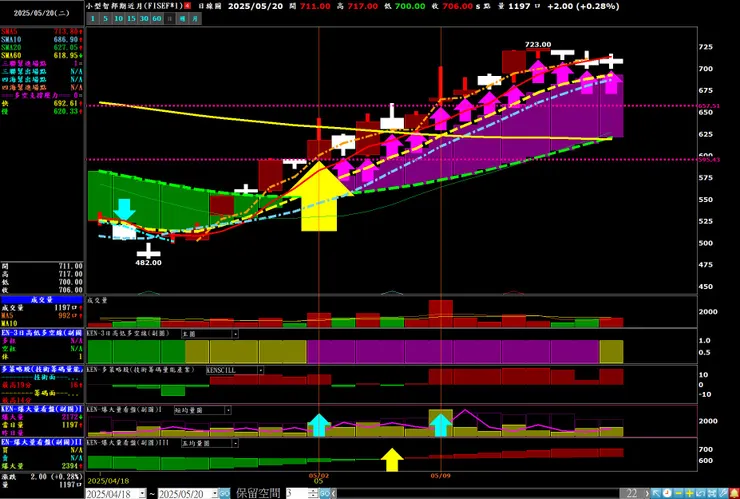The image size is (740, 499).
Task: Open the 五均量圖 dropdown in 爆大量看盤 III panel
Action: (235, 443)
